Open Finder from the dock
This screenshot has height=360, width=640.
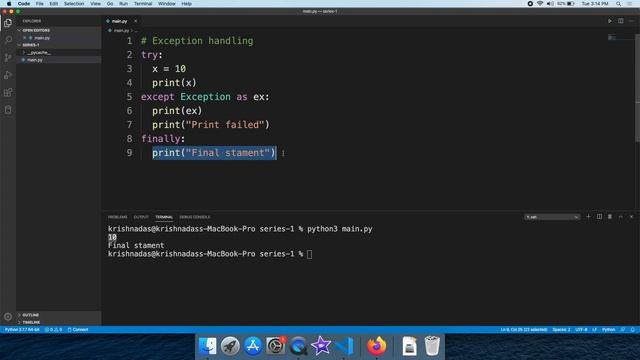click(x=208, y=346)
